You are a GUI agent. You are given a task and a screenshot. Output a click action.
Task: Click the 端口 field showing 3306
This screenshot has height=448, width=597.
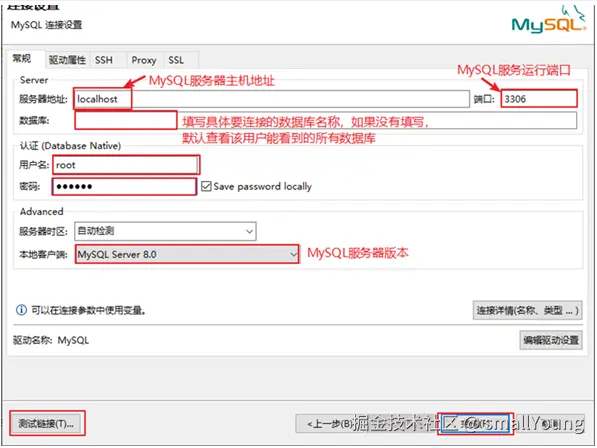[539, 99]
